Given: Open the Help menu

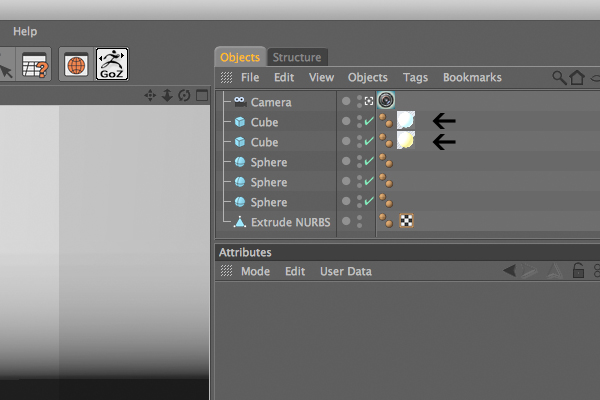Looking at the screenshot, I should 25,31.
